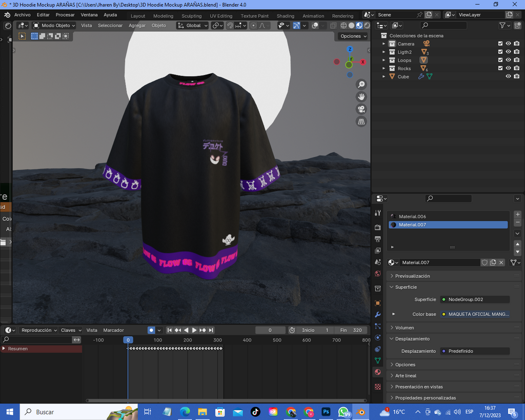Click the hand pan view icon
This screenshot has width=525, height=420.
tap(361, 97)
